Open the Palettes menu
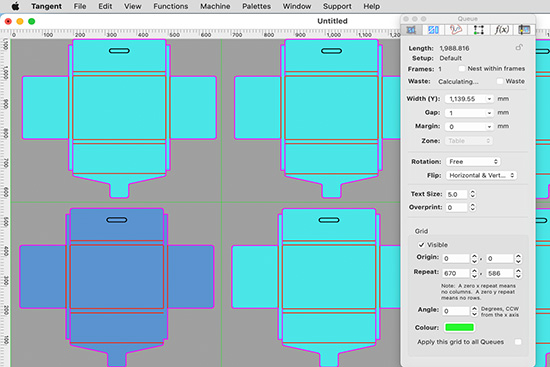Screen dimensions: 550x367 (256, 6)
